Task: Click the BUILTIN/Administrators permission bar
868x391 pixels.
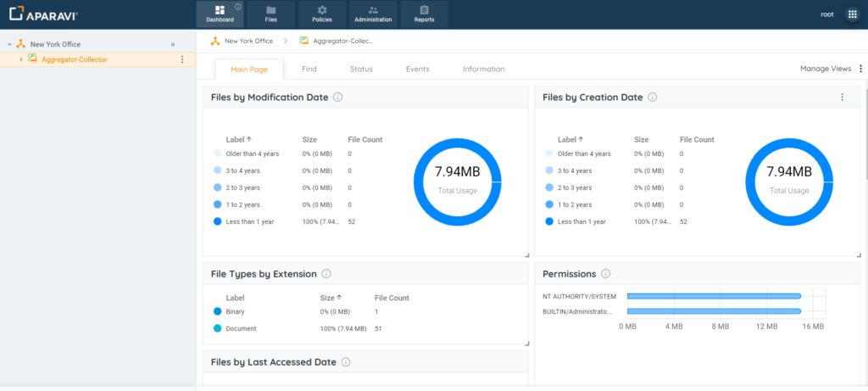Action: coord(714,311)
